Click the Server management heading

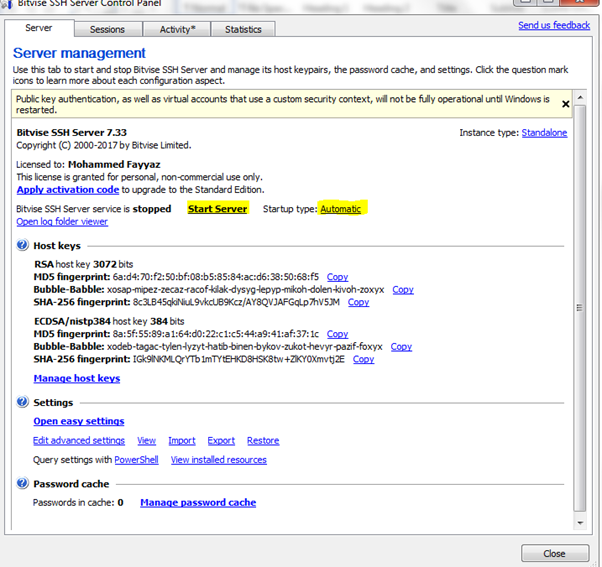(x=79, y=53)
